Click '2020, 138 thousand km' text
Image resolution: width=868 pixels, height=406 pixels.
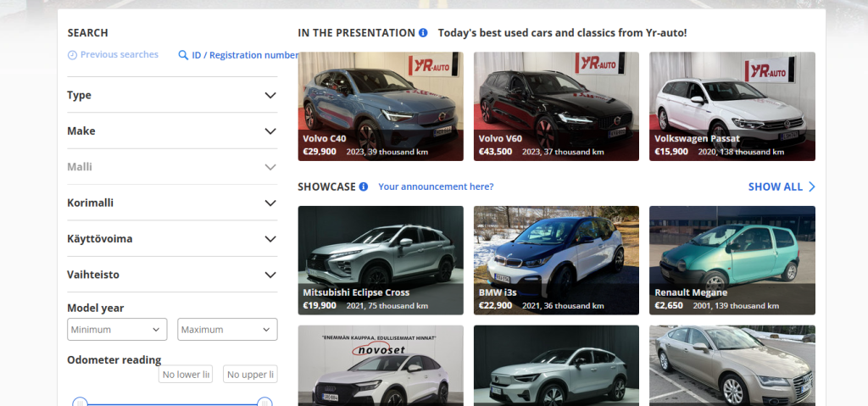[741, 152]
